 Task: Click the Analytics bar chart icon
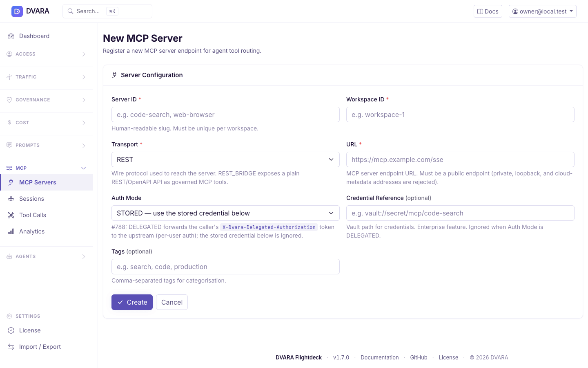pyautogui.click(x=11, y=231)
